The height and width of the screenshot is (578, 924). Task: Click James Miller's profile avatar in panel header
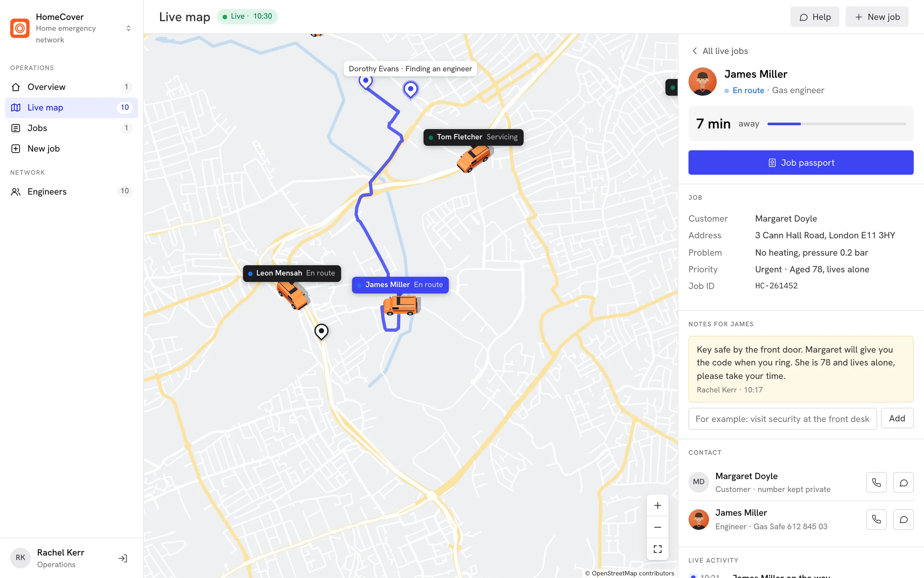702,82
